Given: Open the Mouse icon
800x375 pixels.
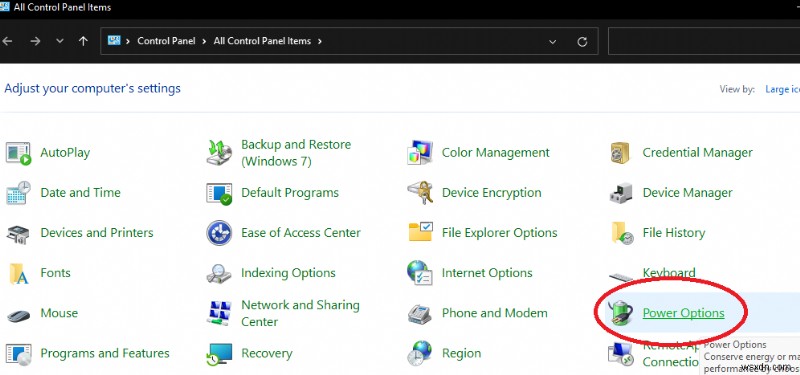Looking at the screenshot, I should 18,315.
